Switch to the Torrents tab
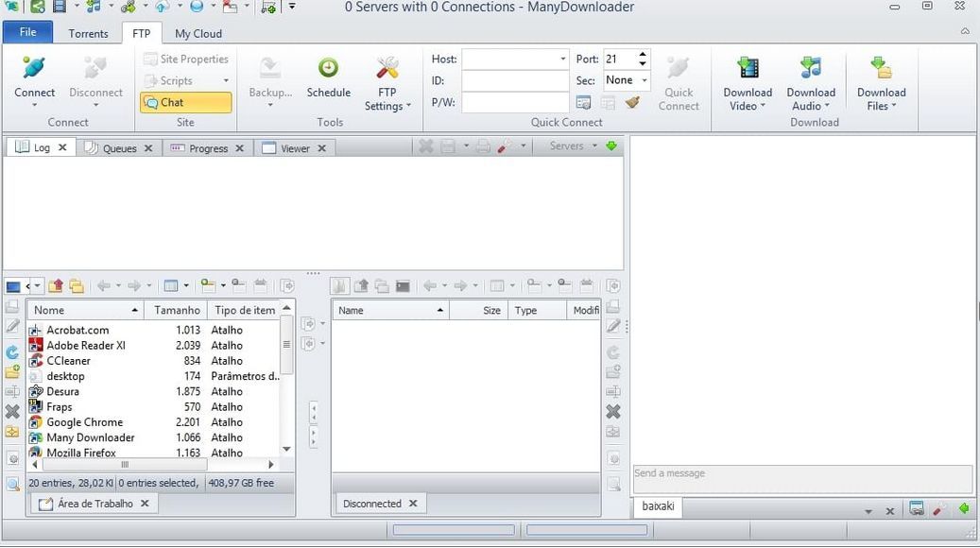Screen dimensions: 980x548 tap(88, 34)
